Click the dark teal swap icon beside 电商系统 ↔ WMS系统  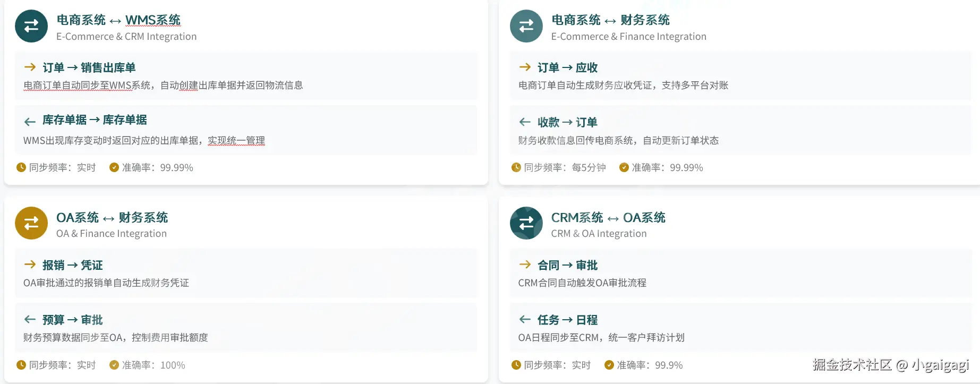pos(31,26)
